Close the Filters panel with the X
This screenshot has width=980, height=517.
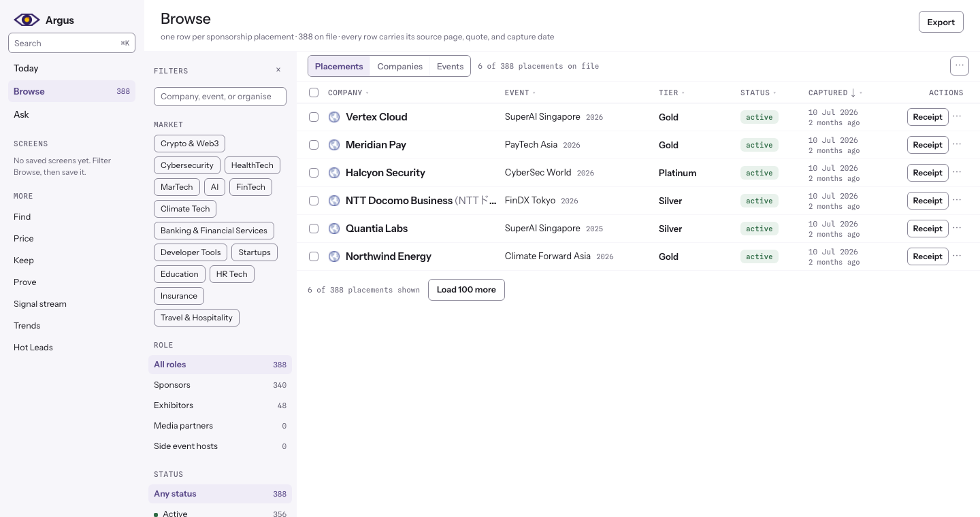tap(278, 70)
